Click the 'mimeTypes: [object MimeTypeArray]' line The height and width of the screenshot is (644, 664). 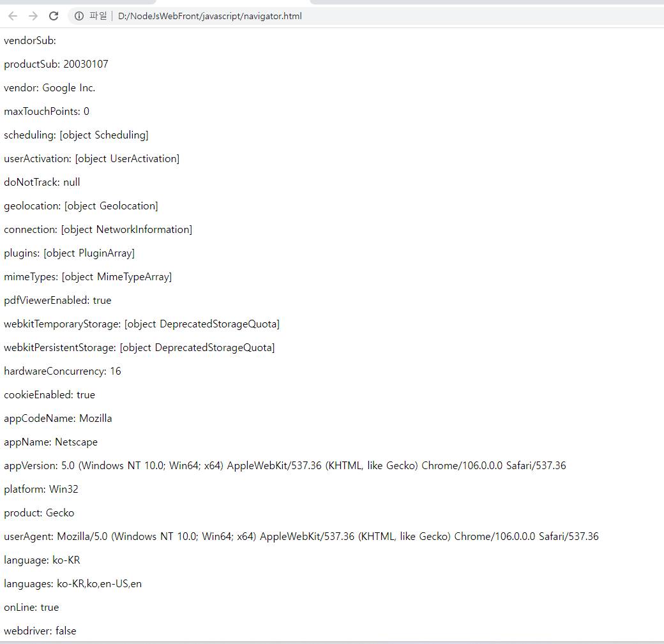click(87, 277)
